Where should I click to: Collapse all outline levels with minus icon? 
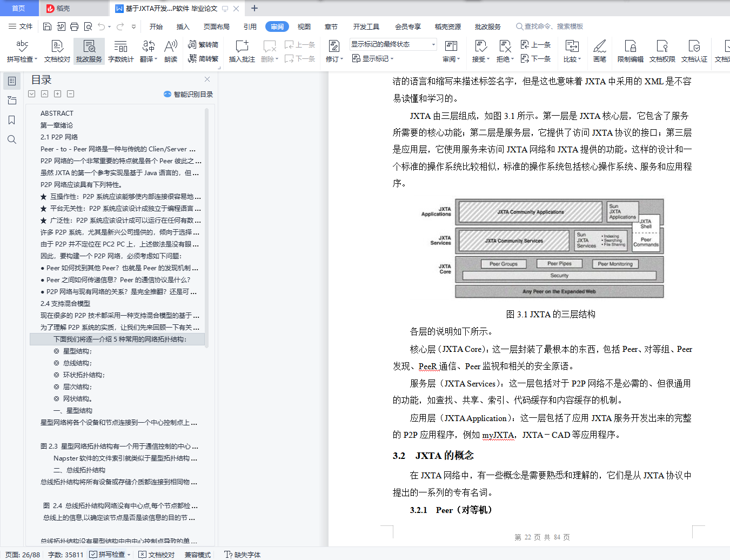pos(71,94)
